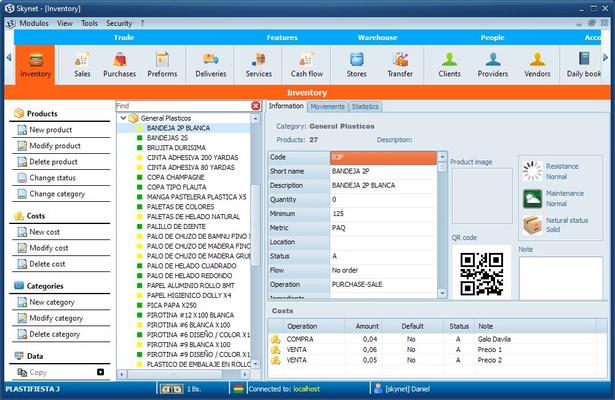615x400 pixels.
Task: Open the Clients module
Action: (449, 65)
